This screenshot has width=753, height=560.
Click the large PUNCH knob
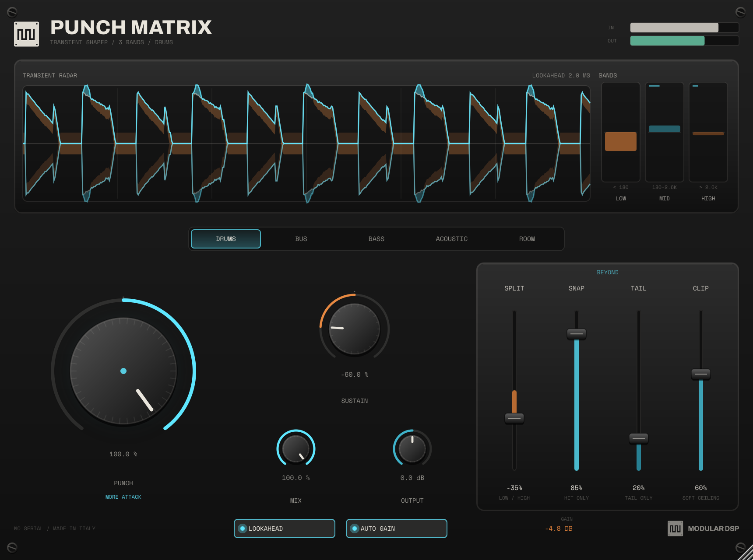tap(123, 371)
